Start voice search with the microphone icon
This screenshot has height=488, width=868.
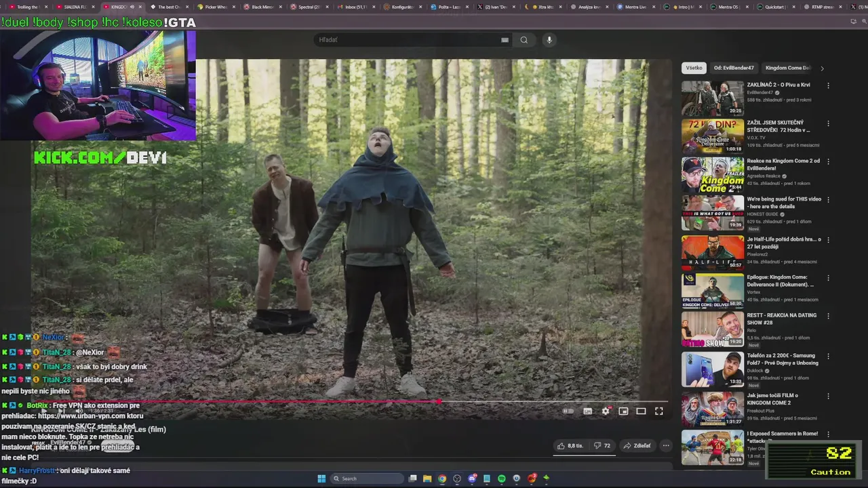tap(549, 40)
